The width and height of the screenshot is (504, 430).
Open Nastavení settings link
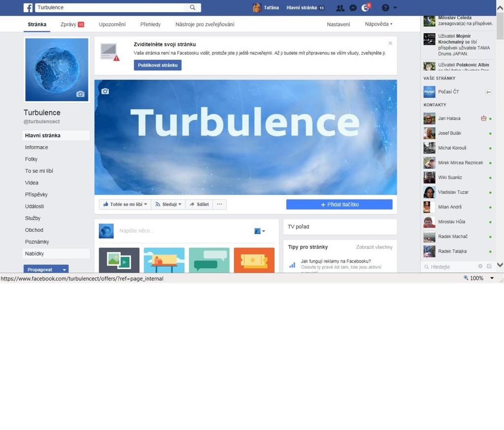tap(338, 24)
